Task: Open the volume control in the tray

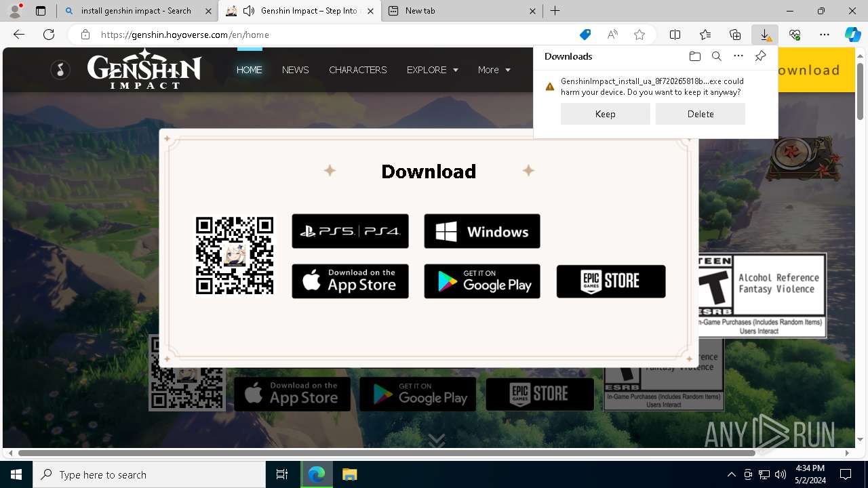Action: (781, 474)
